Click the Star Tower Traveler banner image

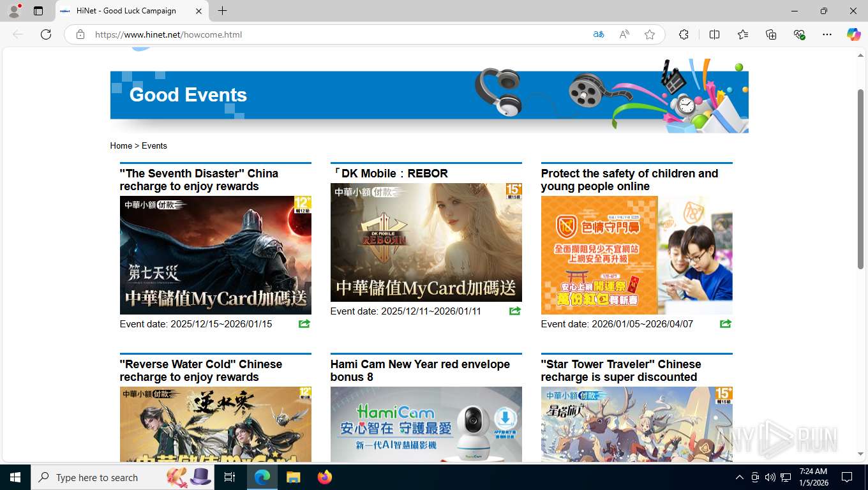click(637, 424)
